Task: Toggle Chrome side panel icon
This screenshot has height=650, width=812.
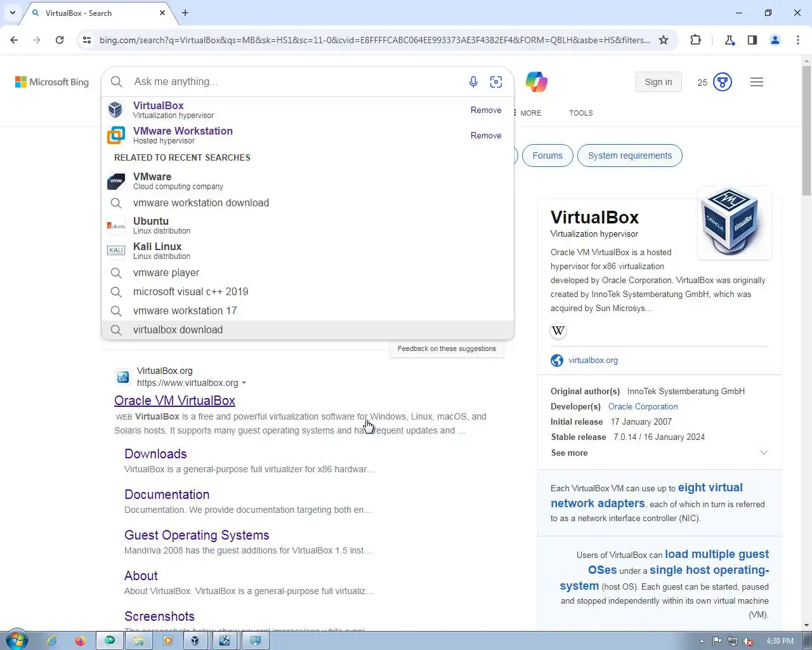Action: point(752,40)
